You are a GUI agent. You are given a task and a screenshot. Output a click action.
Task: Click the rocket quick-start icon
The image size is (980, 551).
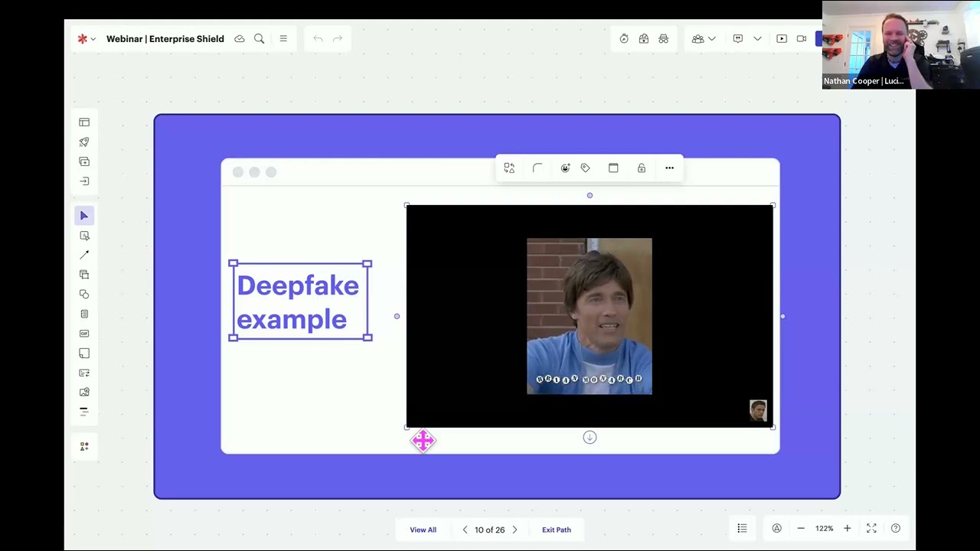coord(84,142)
